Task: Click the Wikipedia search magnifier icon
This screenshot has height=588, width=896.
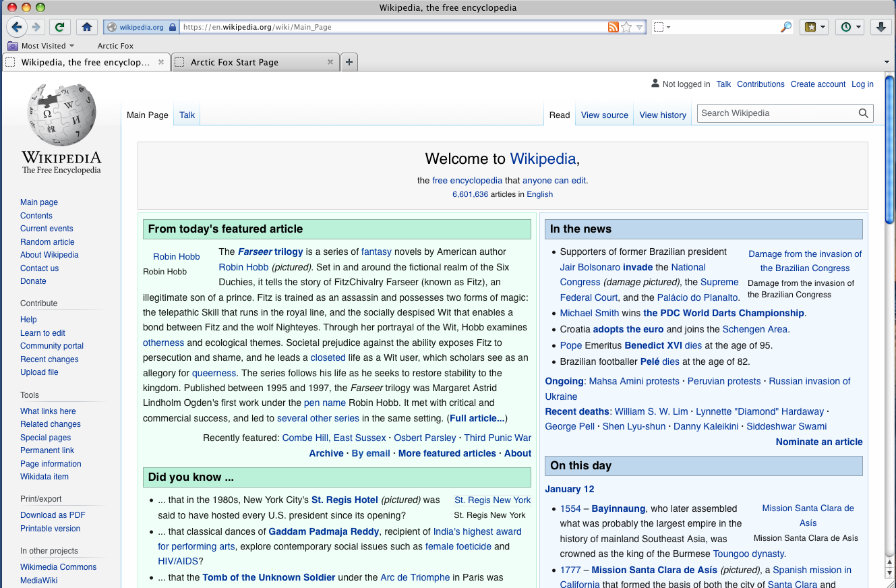Action: coord(863,113)
